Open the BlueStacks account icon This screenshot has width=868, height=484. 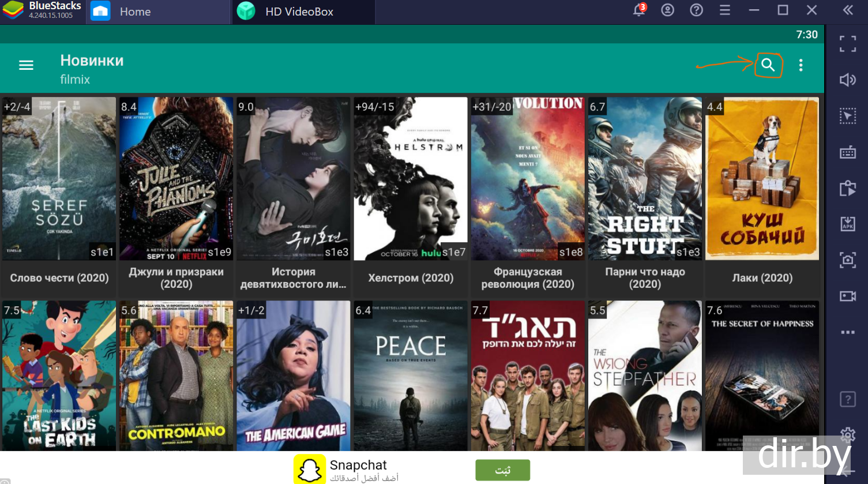click(x=667, y=10)
